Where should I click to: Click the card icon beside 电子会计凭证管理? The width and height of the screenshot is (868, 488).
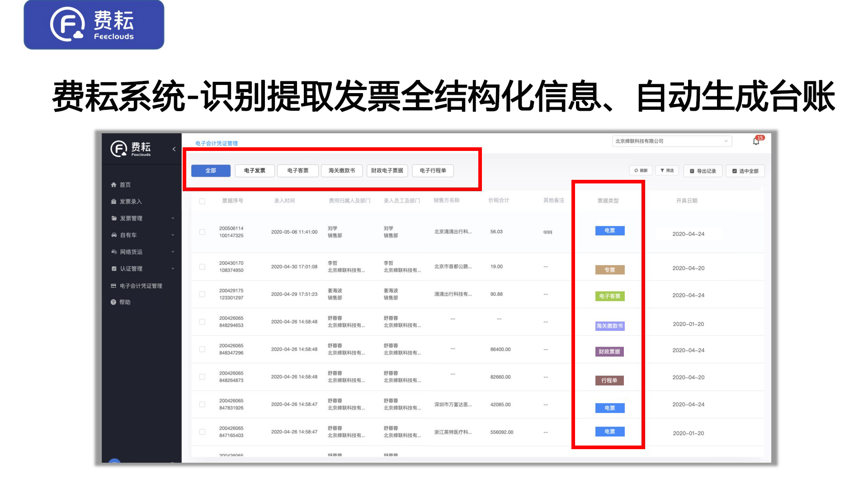pyautogui.click(x=114, y=286)
